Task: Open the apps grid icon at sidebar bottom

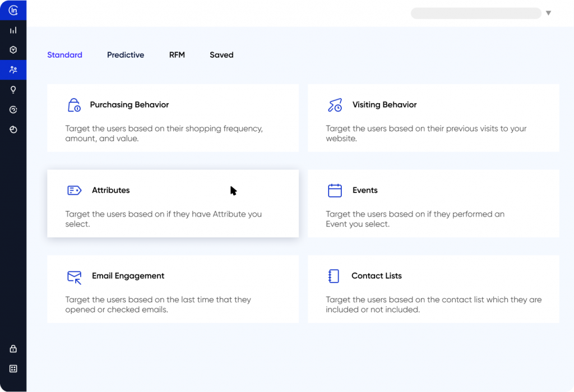Action: click(13, 368)
